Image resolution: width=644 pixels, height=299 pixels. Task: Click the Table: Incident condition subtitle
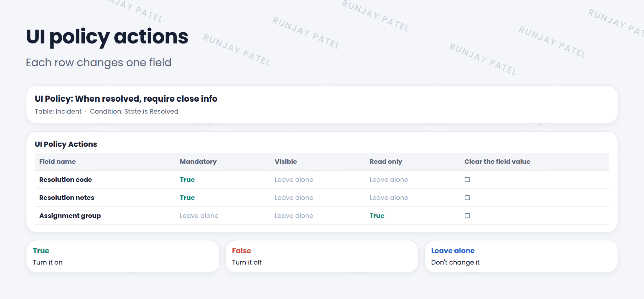point(107,111)
